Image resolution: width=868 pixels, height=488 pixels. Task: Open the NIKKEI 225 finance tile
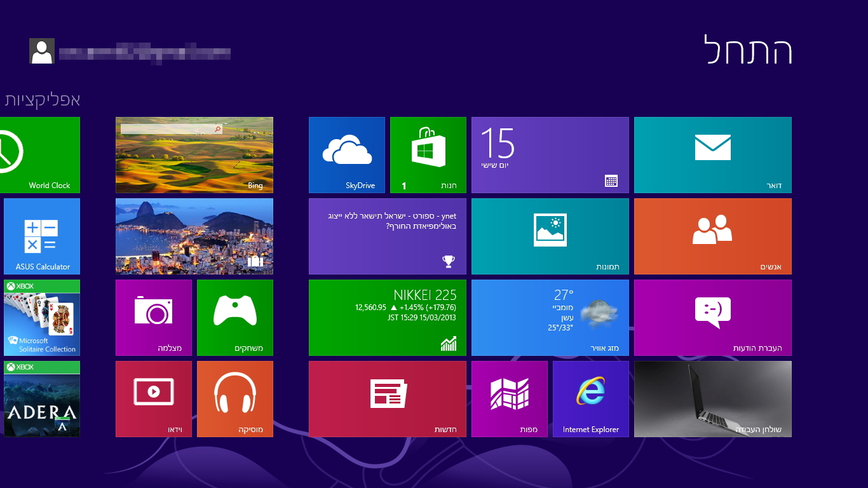(x=387, y=317)
